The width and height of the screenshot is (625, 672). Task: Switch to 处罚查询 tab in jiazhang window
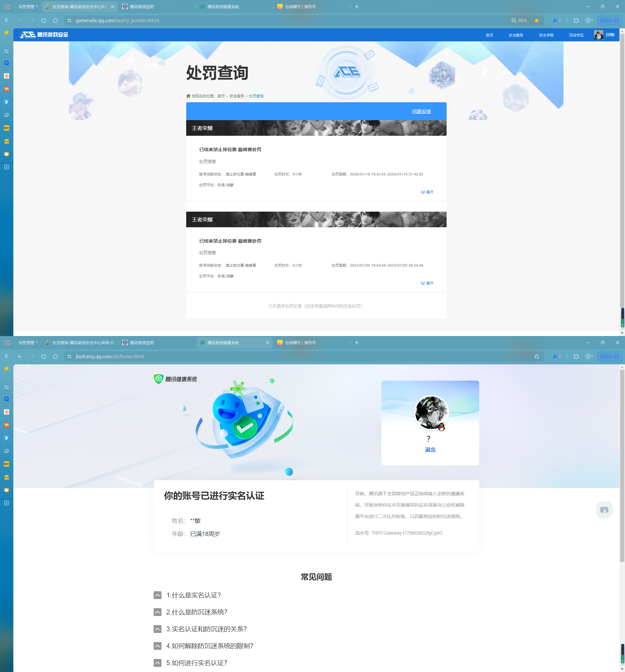point(80,343)
